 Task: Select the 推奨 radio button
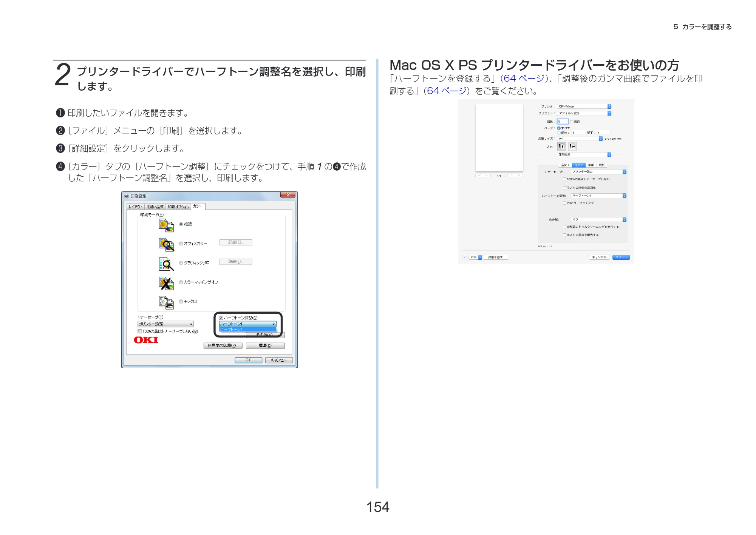click(181, 224)
